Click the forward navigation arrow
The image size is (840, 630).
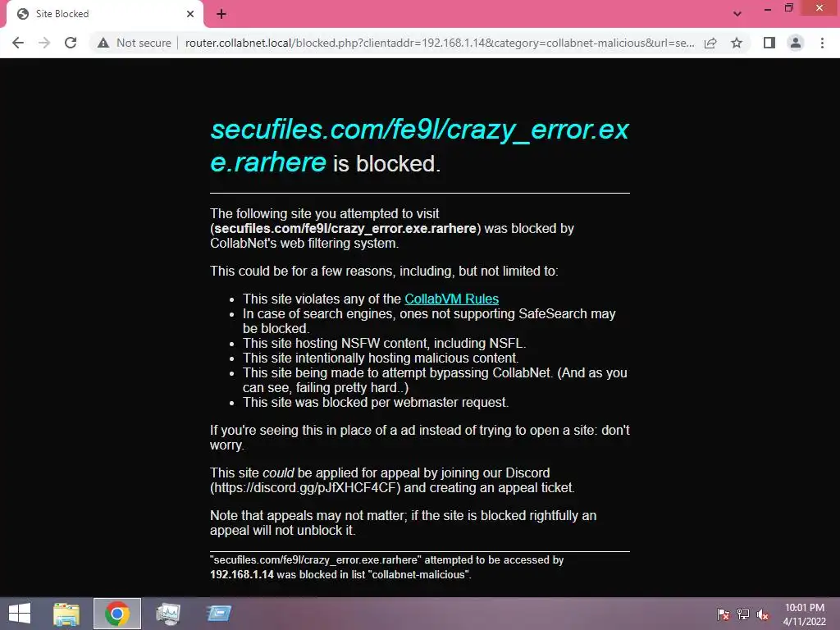(44, 43)
